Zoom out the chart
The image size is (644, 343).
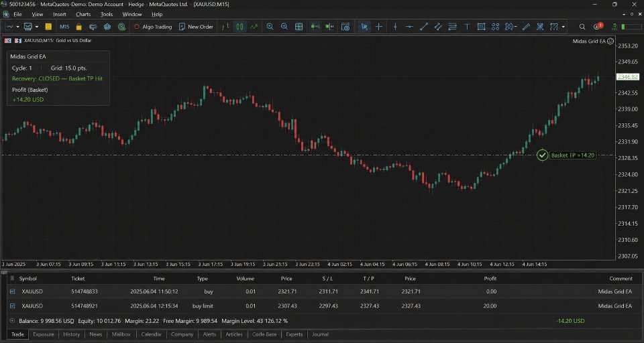(x=284, y=27)
